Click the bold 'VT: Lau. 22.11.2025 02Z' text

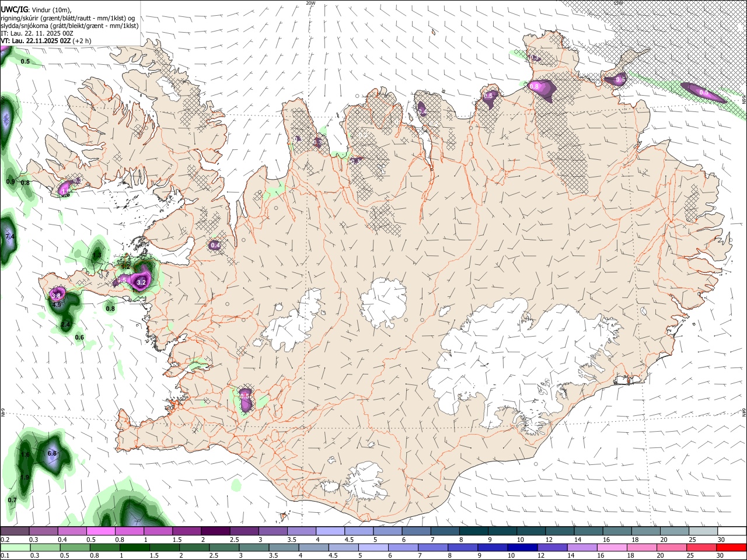point(36,41)
